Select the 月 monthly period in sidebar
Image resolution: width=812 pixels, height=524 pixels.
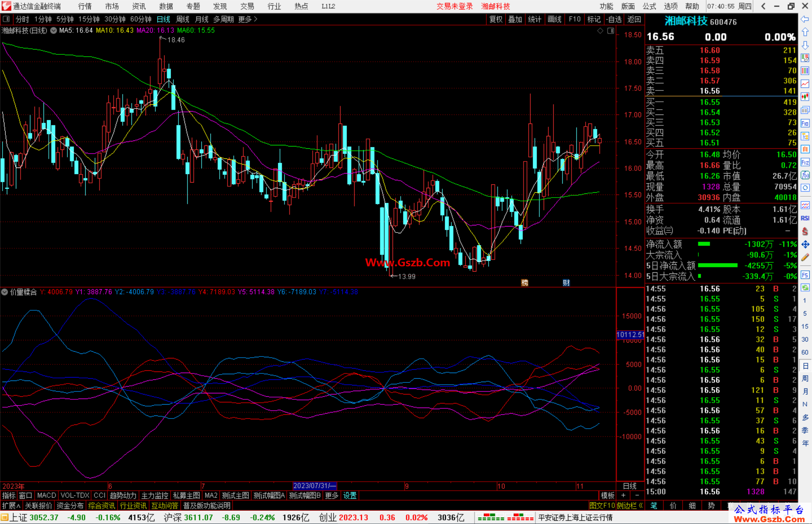point(805,391)
